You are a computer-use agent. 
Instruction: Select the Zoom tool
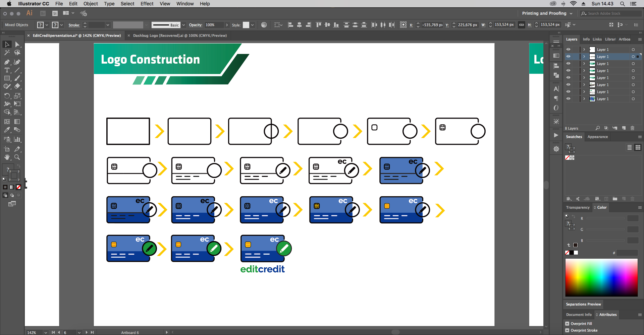tap(17, 157)
